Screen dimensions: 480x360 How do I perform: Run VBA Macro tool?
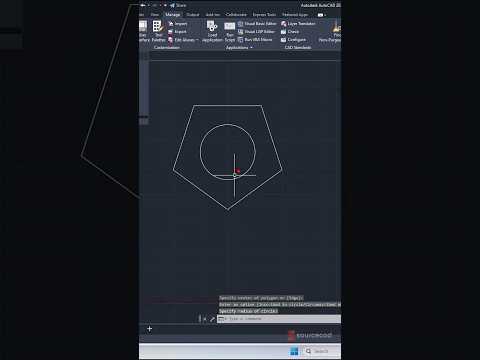pos(255,40)
